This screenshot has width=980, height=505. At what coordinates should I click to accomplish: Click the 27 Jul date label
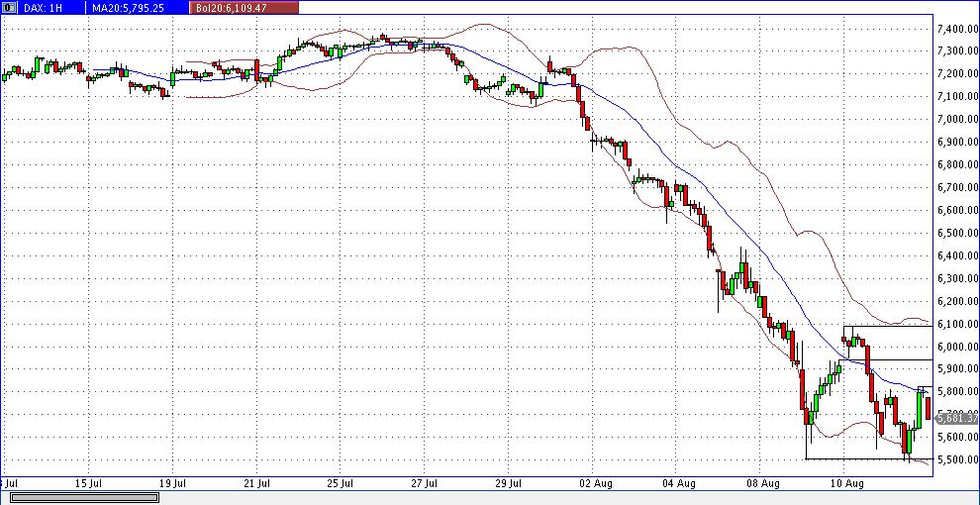pos(425,483)
